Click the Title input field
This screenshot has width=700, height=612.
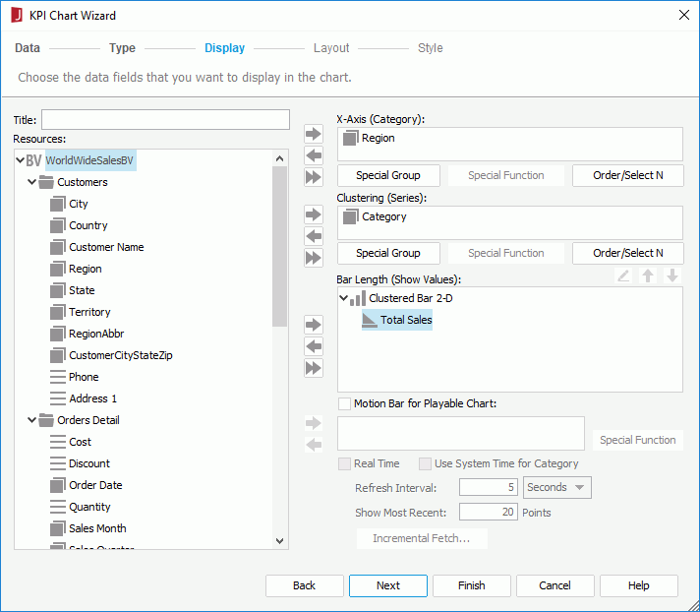click(165, 120)
